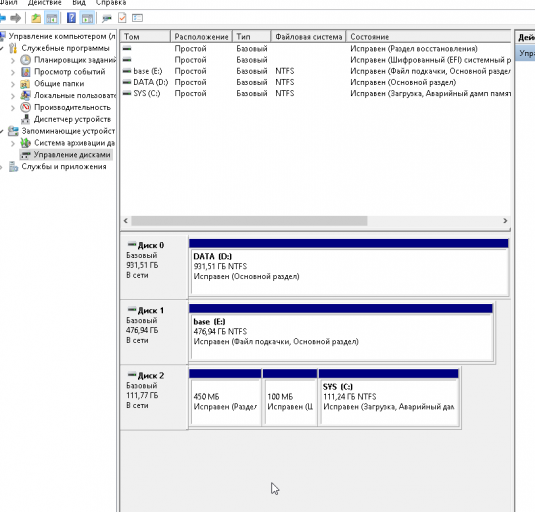This screenshot has width=535, height=512.
Task: Expand the Система архивации node
Action: click(13, 143)
